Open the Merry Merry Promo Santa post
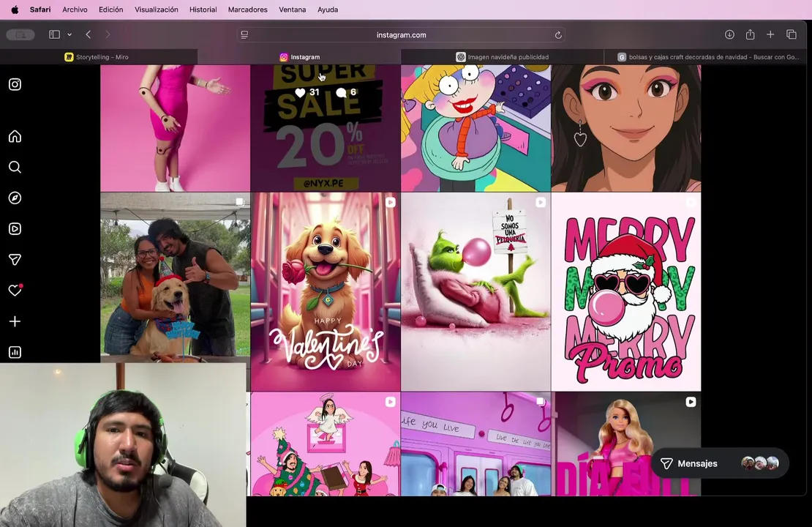Image resolution: width=812 pixels, height=527 pixels. [626, 292]
